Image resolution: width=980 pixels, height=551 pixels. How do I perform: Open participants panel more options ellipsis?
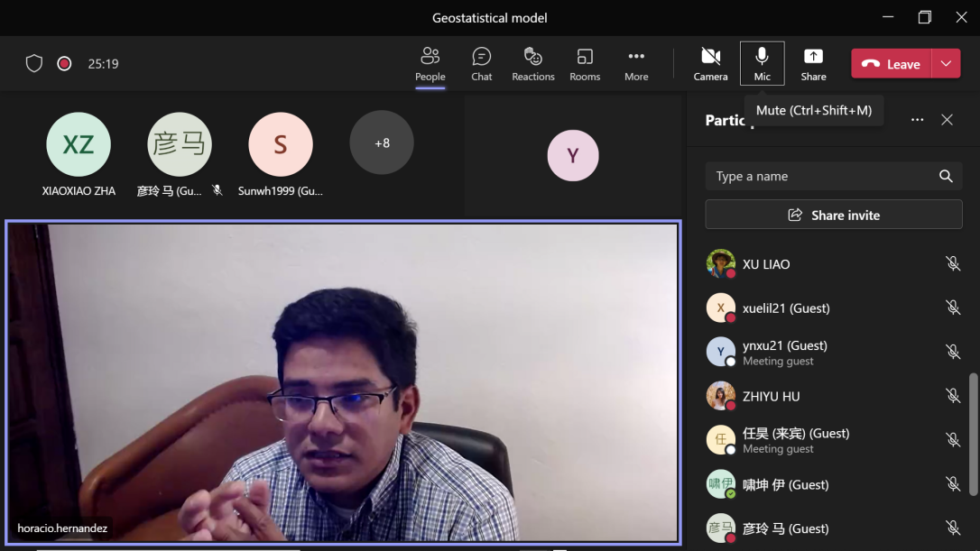(917, 120)
